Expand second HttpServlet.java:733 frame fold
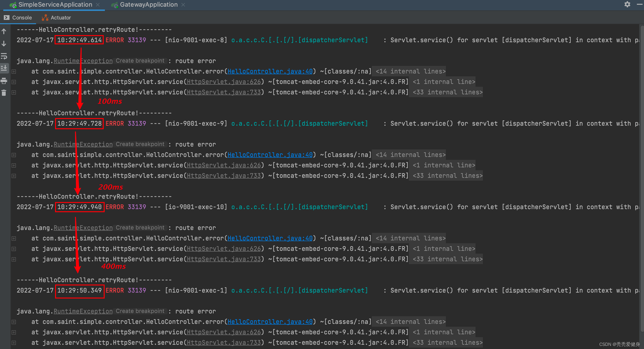The height and width of the screenshot is (349, 644). point(14,176)
